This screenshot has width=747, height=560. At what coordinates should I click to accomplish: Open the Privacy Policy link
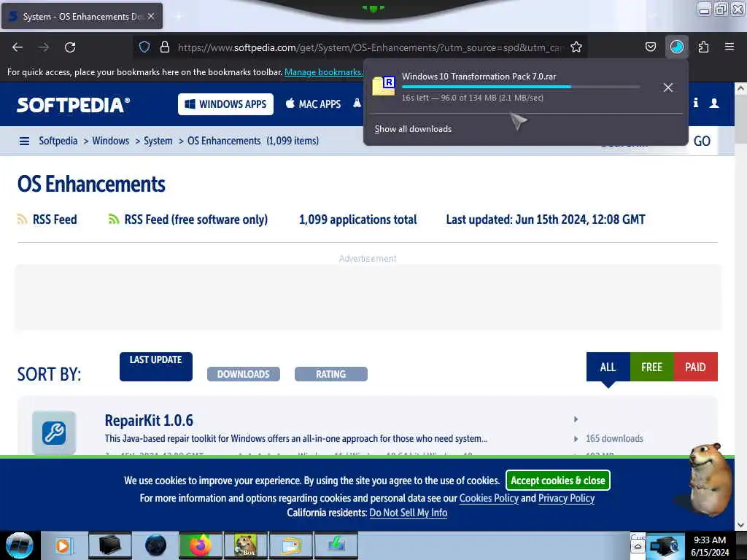[566, 498]
